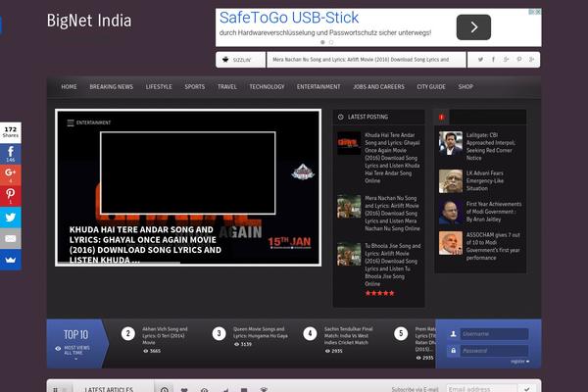Open the Lalitgate CBI Interpol article

[491, 146]
